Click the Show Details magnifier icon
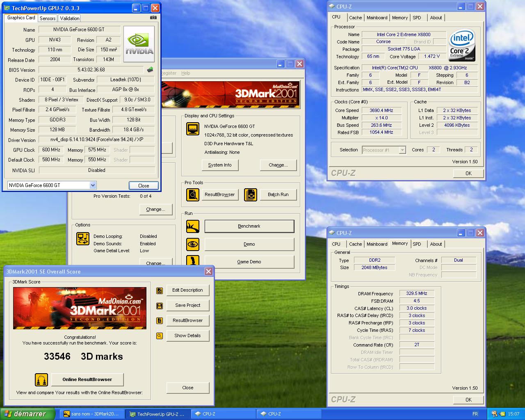Screen dimensions: 525x420 pyautogui.click(x=160, y=336)
